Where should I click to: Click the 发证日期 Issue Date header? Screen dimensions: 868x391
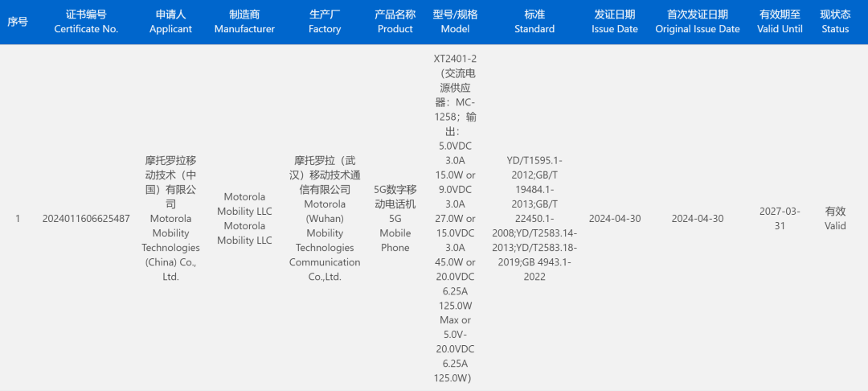tap(615, 23)
